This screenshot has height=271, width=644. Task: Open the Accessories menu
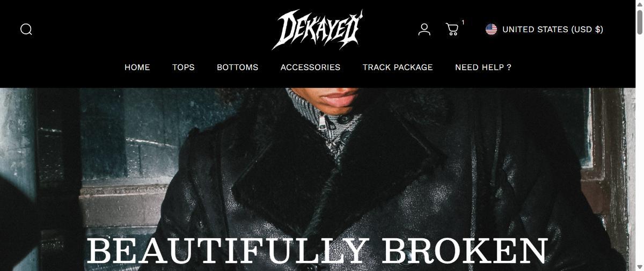tap(310, 67)
